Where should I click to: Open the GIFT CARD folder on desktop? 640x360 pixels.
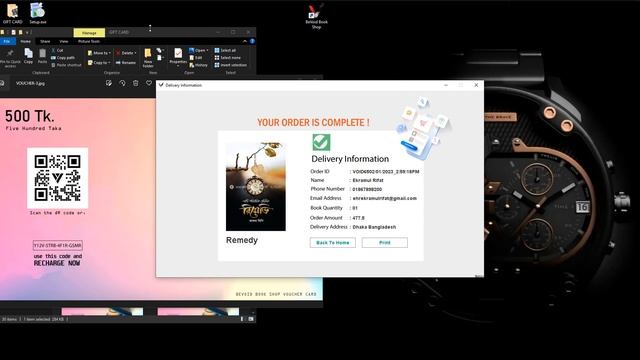pos(13,13)
